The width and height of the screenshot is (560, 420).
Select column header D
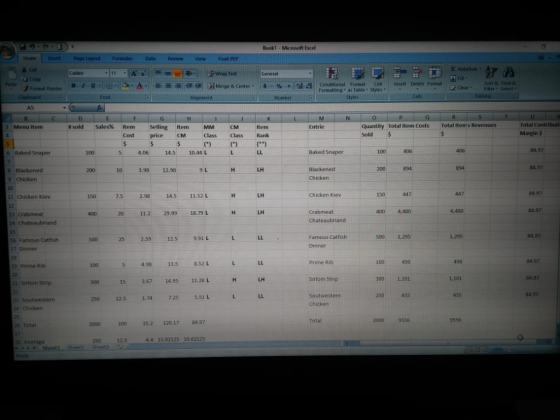(x=80, y=118)
